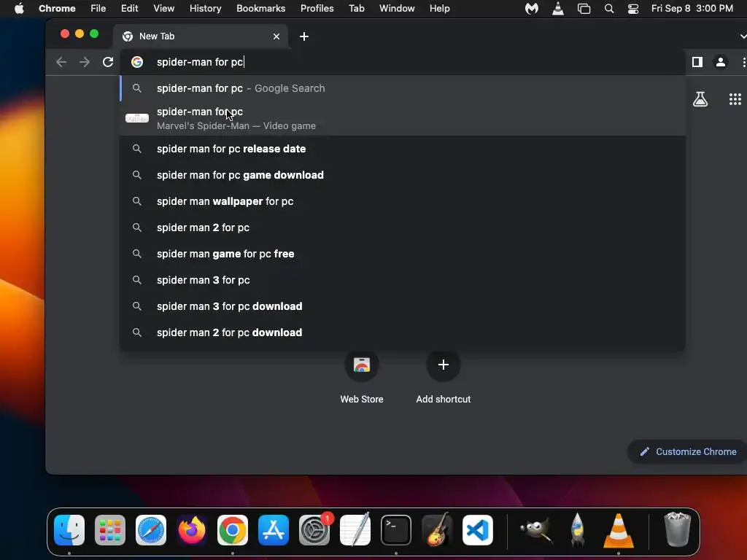Select Marvel's Spider-Man Video game suggestion
Image resolution: width=747 pixels, height=560 pixels.
tap(403, 118)
